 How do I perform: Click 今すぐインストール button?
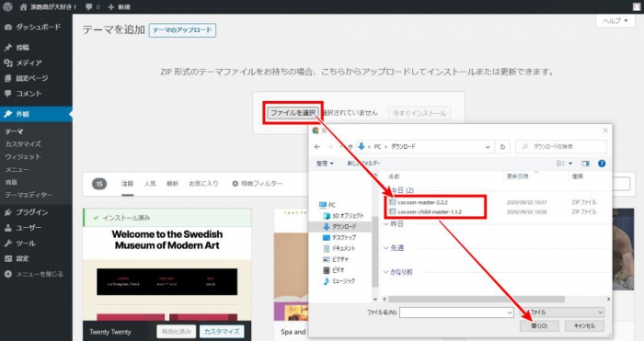click(420, 113)
